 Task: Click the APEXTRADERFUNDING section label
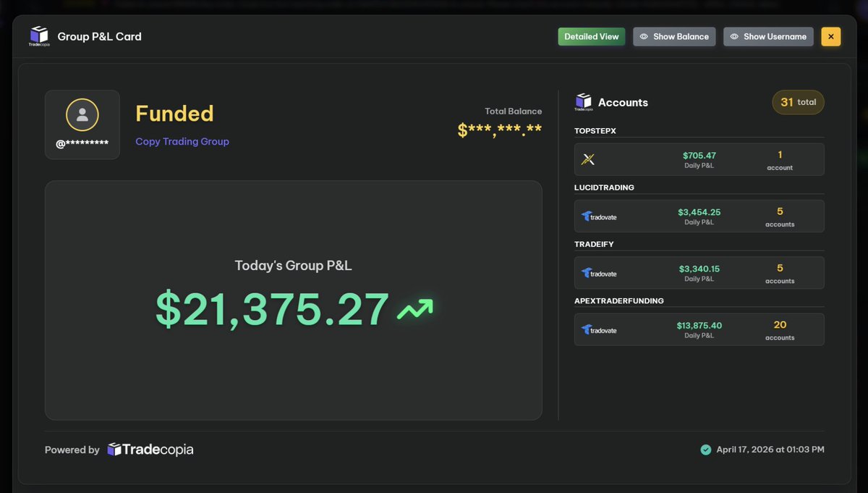click(x=619, y=300)
